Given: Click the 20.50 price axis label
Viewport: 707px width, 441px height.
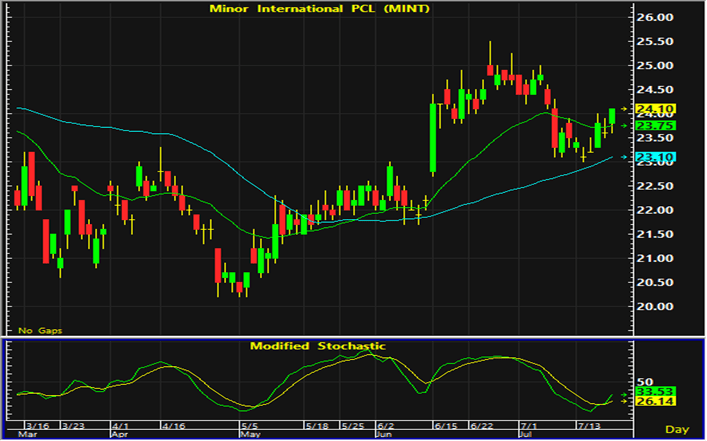Looking at the screenshot, I should pos(654,282).
